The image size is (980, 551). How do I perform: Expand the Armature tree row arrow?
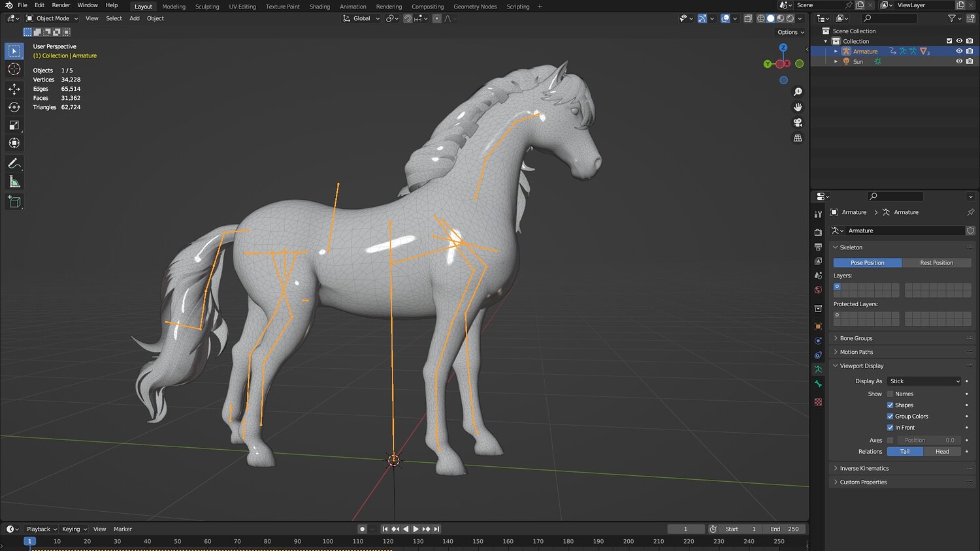836,51
